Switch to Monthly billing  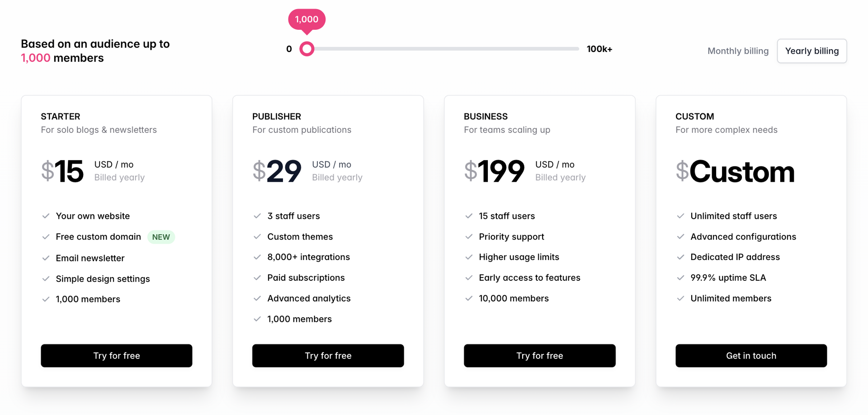pyautogui.click(x=738, y=51)
